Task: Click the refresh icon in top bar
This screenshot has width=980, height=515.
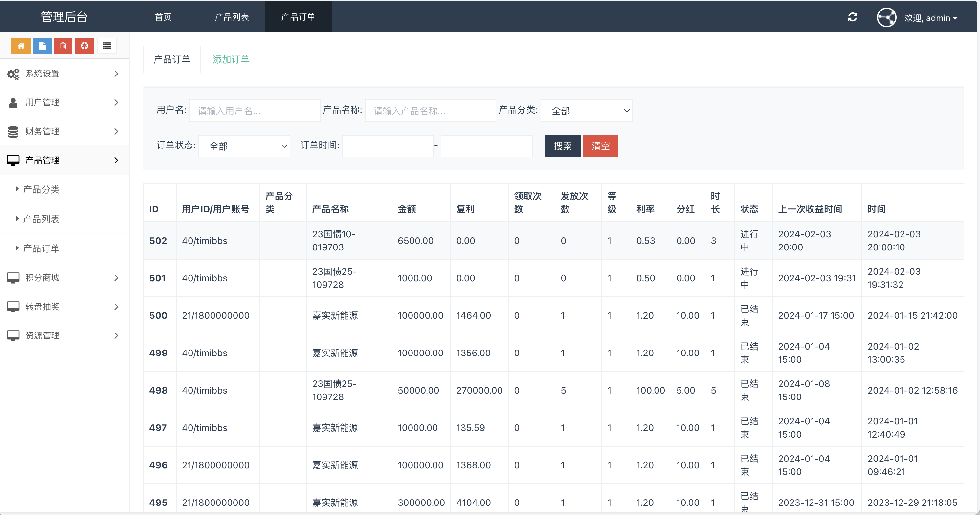Action: [853, 17]
